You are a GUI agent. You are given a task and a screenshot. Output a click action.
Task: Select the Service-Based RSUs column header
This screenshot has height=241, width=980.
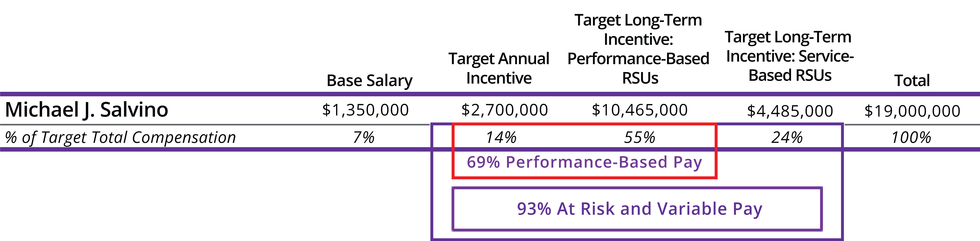coord(789,56)
